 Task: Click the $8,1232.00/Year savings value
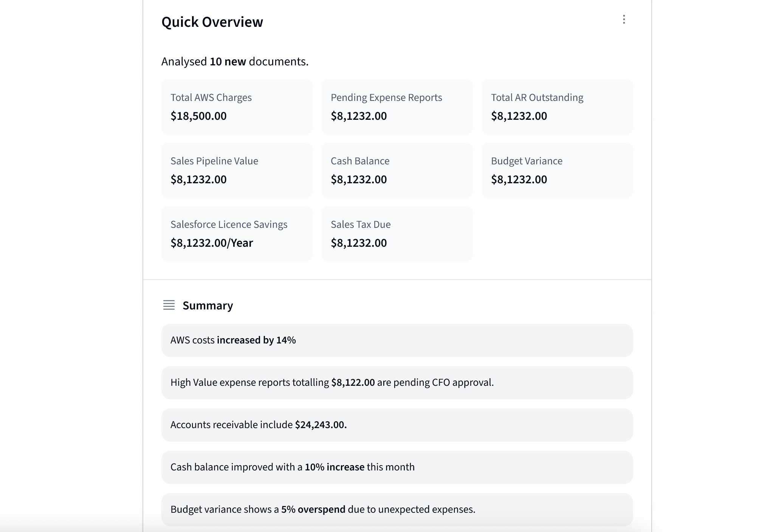point(212,243)
